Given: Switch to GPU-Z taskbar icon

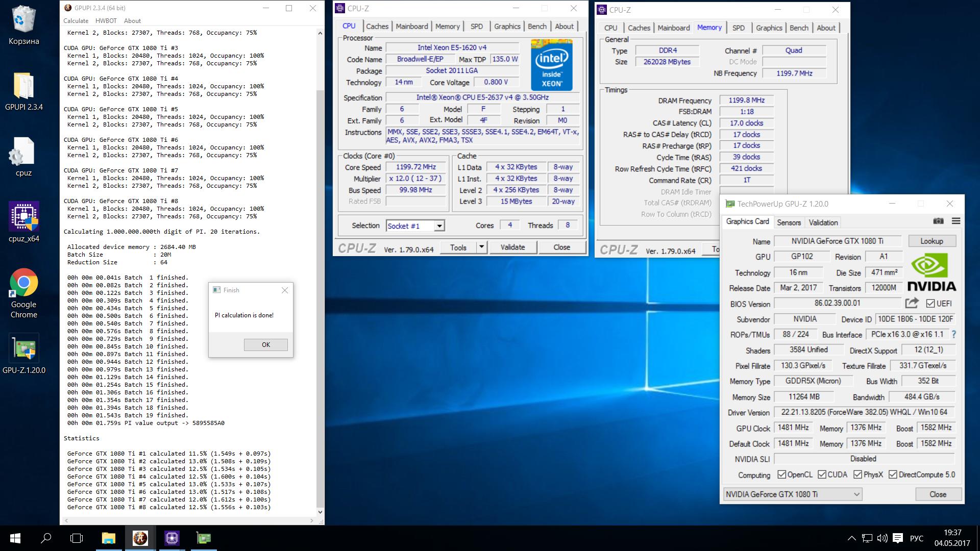Looking at the screenshot, I should [203, 538].
